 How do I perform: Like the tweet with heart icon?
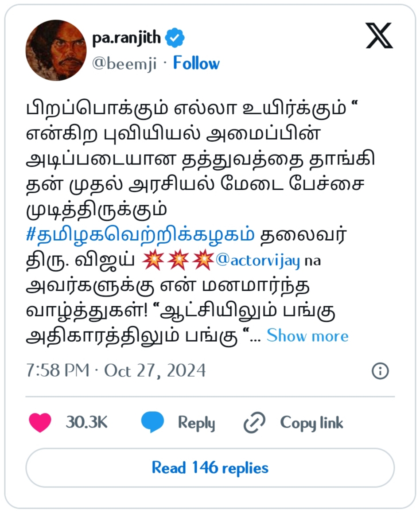40,422
